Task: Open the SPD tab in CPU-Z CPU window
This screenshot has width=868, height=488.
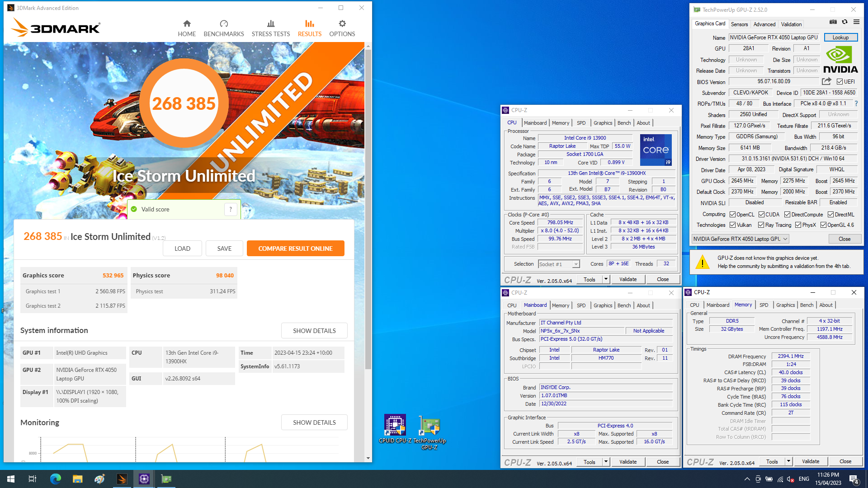Action: (x=581, y=123)
